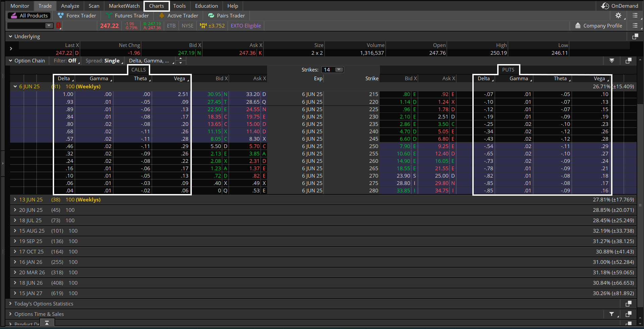This screenshot has width=644, height=329.
Task: Collapse the Underlying section
Action: coord(10,36)
